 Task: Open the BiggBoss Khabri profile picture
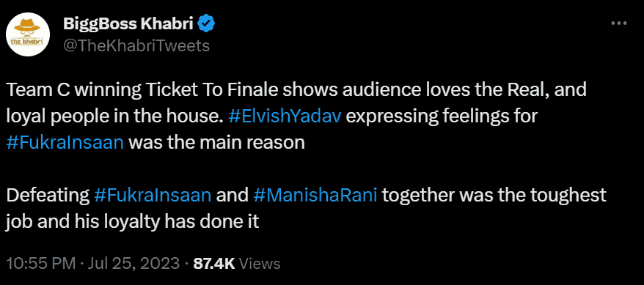[29, 36]
